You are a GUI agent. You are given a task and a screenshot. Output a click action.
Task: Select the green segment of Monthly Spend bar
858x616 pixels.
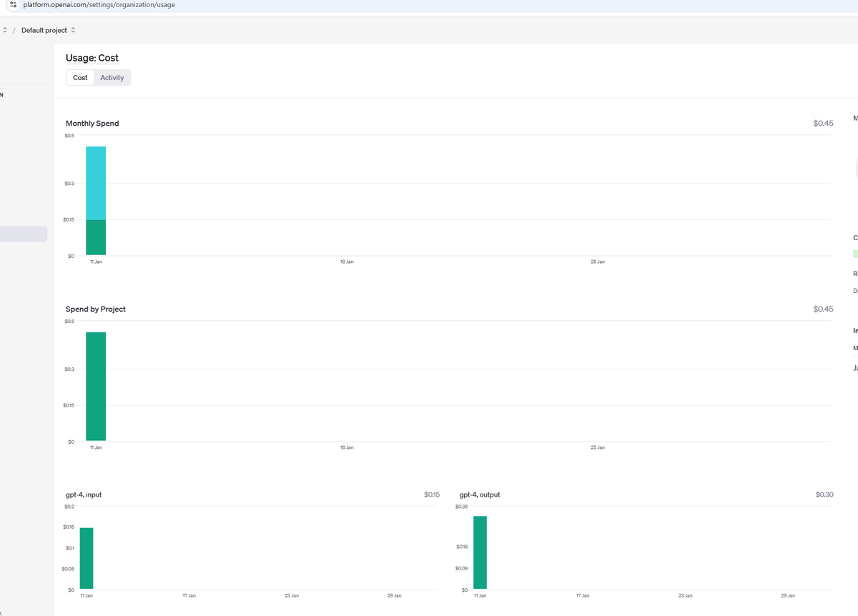pyautogui.click(x=96, y=237)
